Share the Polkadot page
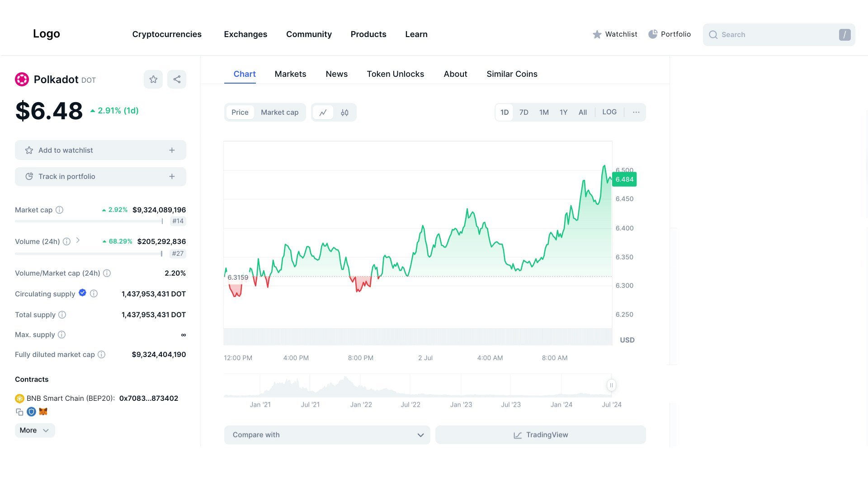Image resolution: width=868 pixels, height=488 pixels. point(177,79)
